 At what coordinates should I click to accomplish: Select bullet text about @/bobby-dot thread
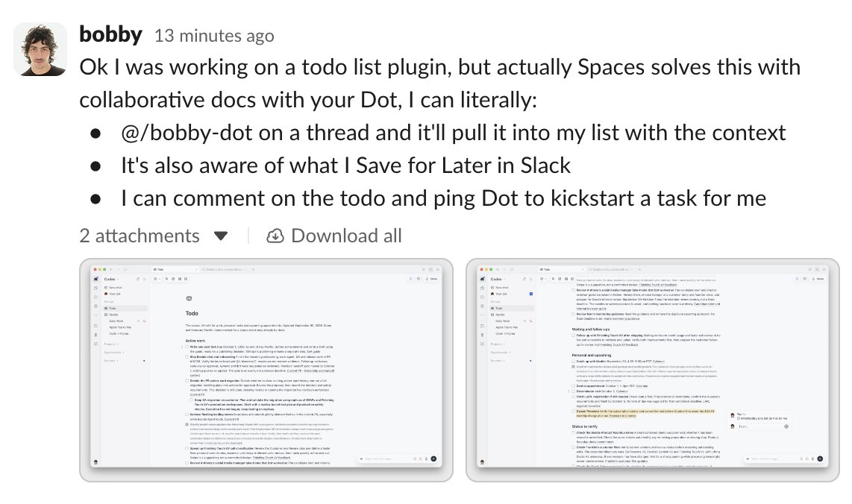tap(453, 133)
